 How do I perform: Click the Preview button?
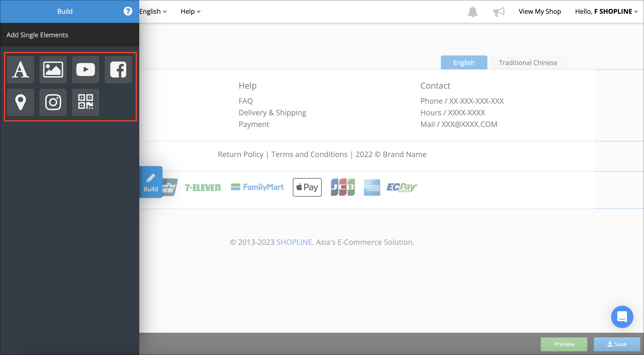coord(564,344)
